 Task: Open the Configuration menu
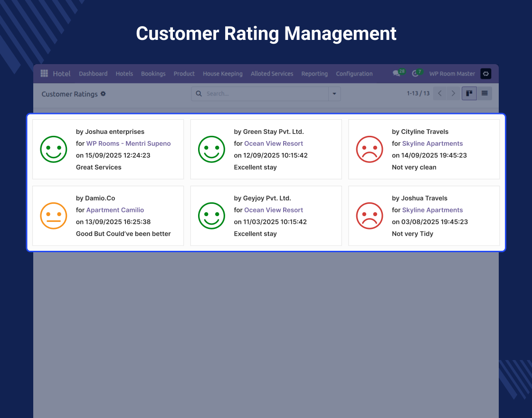tap(354, 74)
